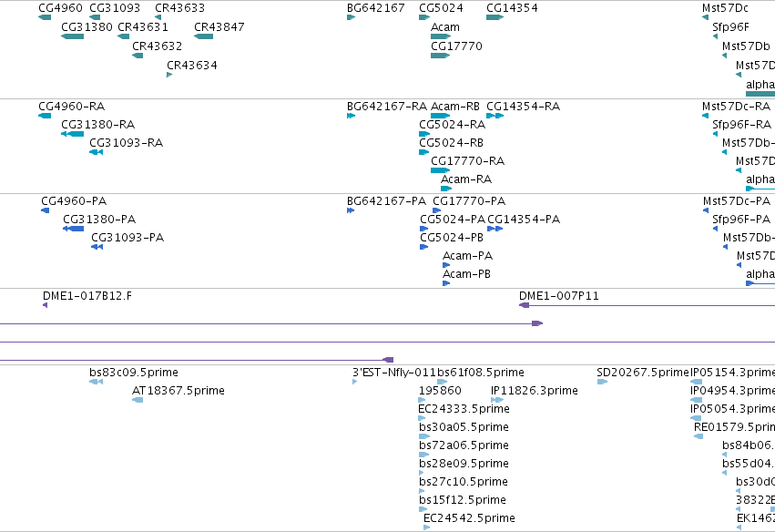Click the CG4960-PA protein label
The width and height of the screenshot is (775, 532).
tap(74, 201)
